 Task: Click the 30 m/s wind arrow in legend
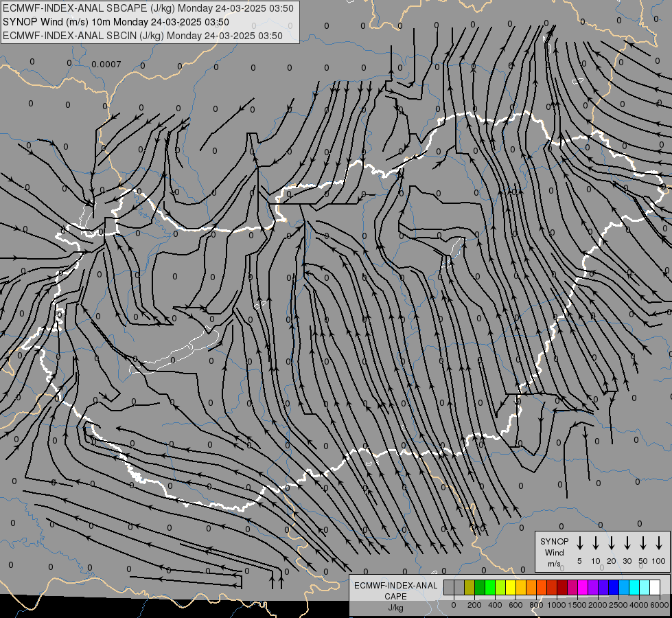click(627, 543)
